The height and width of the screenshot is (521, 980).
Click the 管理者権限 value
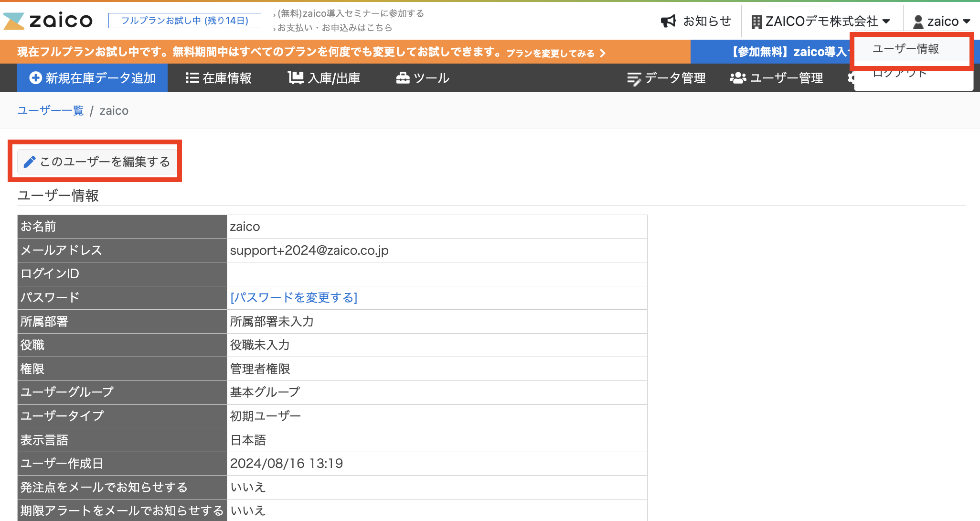260,369
